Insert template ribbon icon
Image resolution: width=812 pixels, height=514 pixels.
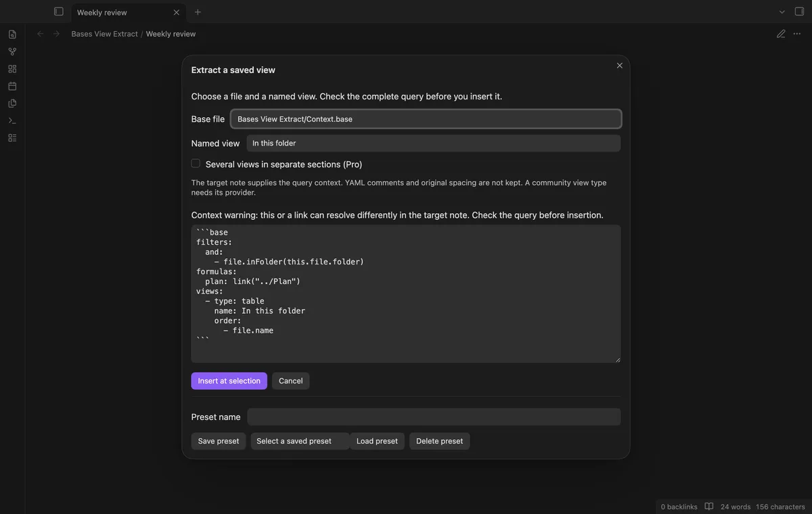point(12,103)
